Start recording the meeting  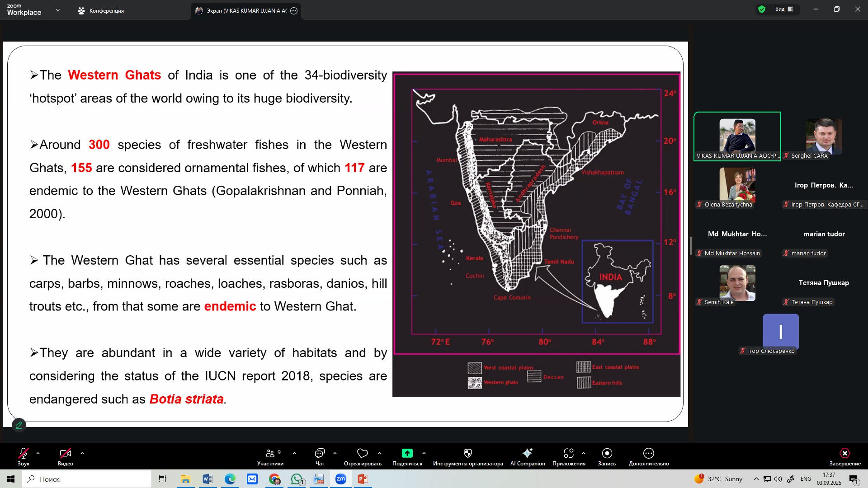tap(607, 454)
